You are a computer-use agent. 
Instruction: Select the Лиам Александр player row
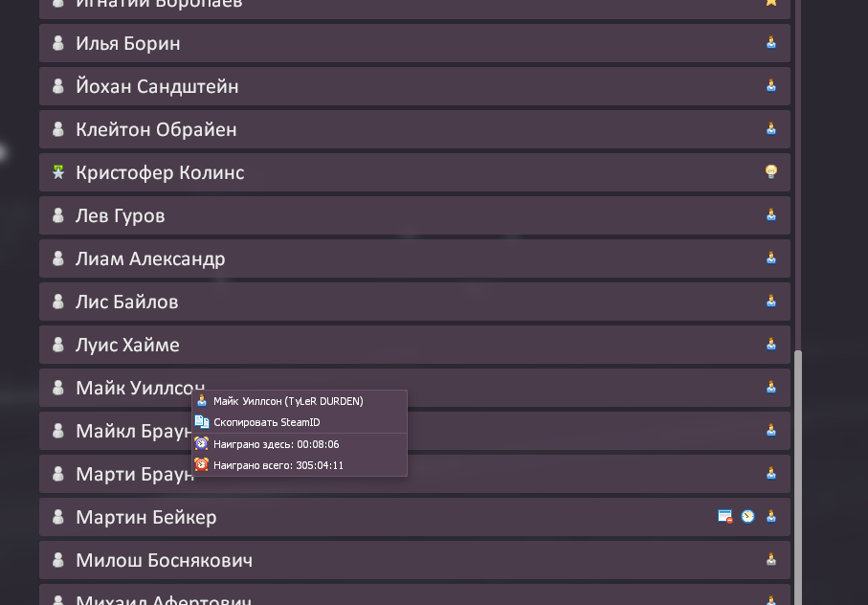[x=414, y=258]
